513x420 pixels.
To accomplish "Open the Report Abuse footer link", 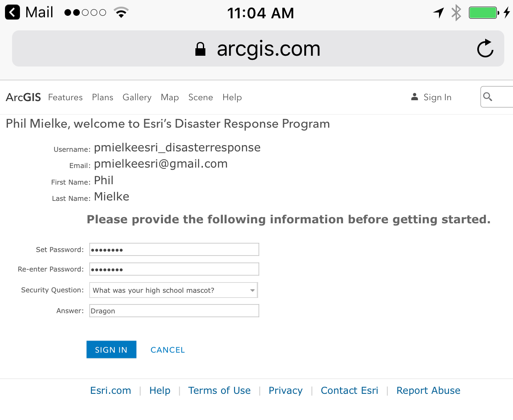I will click(x=428, y=390).
